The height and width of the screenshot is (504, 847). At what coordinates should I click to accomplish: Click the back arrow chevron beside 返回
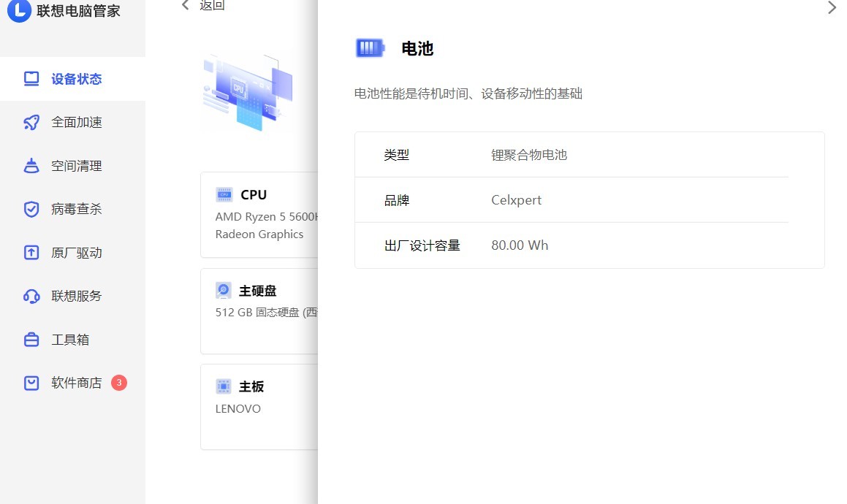pyautogui.click(x=186, y=5)
